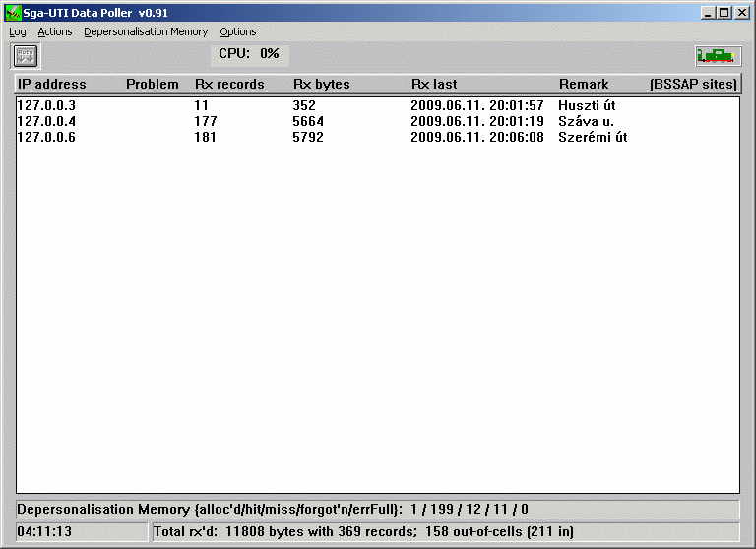Open the Depersonalisation Memory menu
The image size is (756, 549).
coord(146,31)
